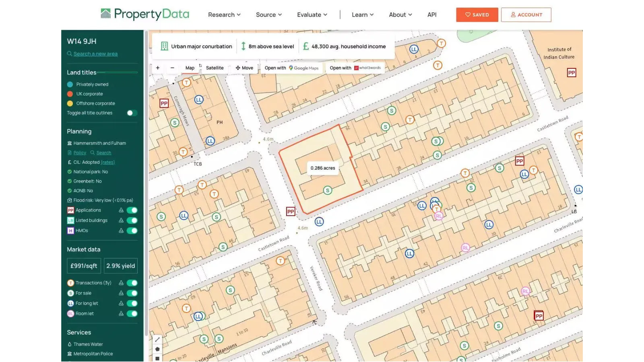Viewport: 644px width, 362px height.
Task: Click the zoom out button on the map
Action: point(173,68)
